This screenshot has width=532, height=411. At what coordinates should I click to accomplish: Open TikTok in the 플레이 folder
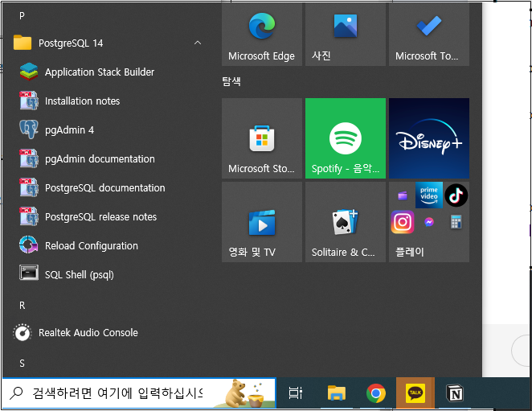(x=456, y=195)
